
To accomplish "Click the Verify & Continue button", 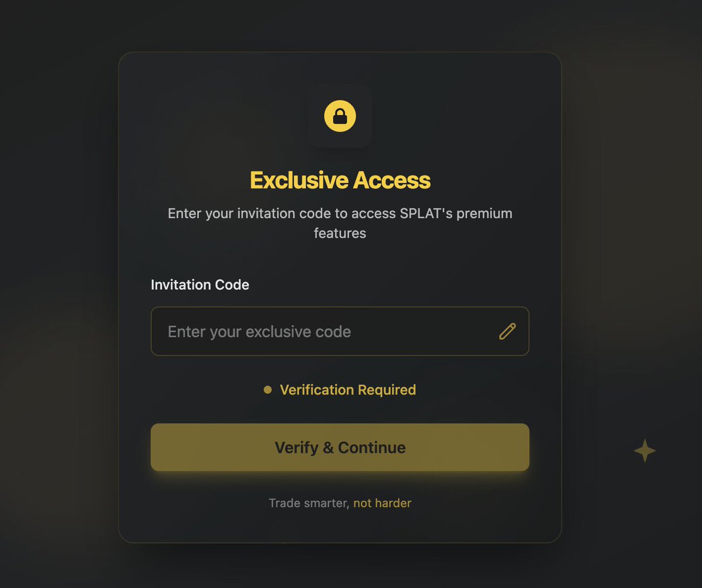I will pyautogui.click(x=340, y=447).
